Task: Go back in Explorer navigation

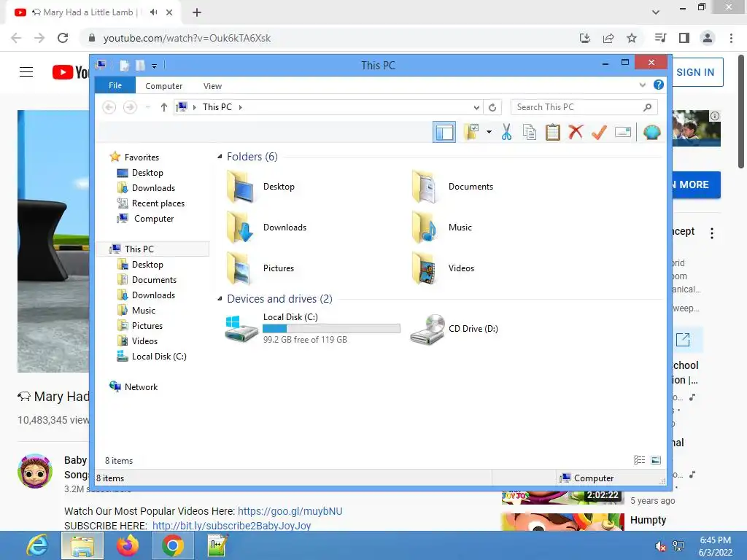Action: pos(109,107)
